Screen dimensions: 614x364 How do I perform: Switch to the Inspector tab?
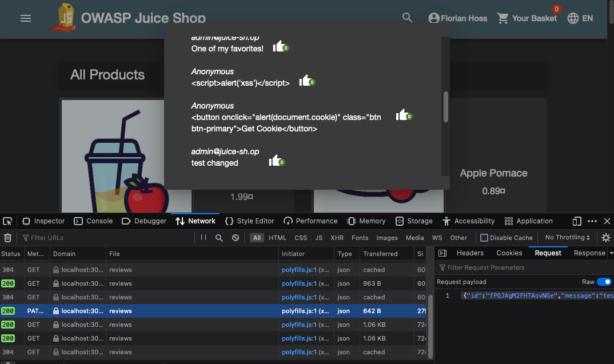[43, 221]
